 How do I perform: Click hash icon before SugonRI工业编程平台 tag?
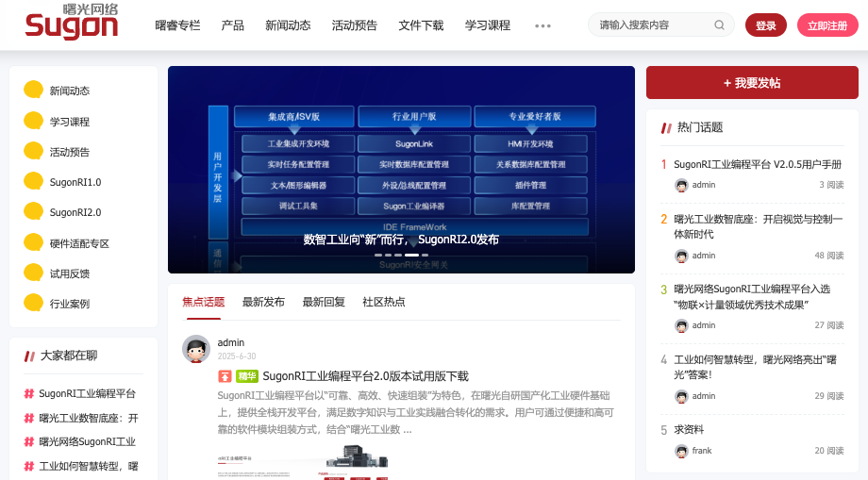[x=29, y=394]
